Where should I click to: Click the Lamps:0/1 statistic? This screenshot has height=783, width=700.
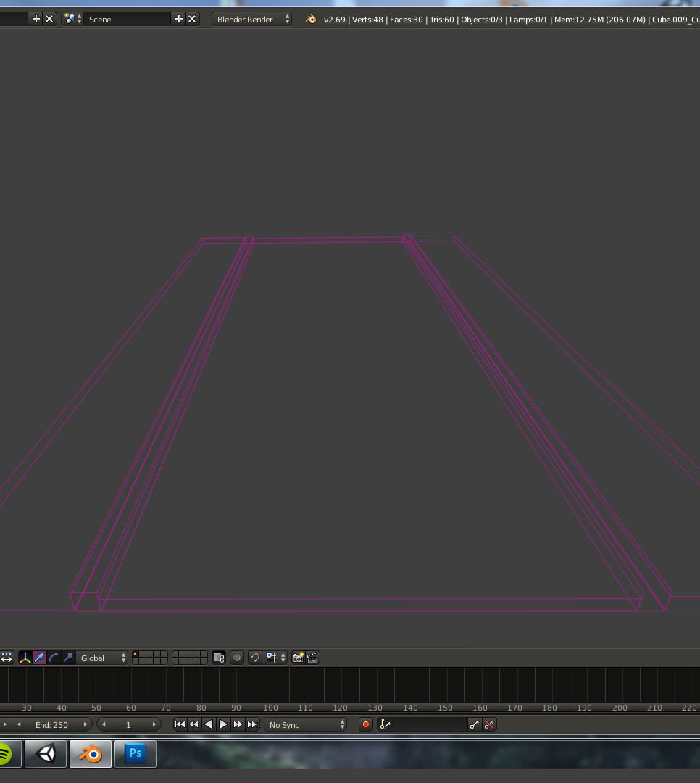528,20
